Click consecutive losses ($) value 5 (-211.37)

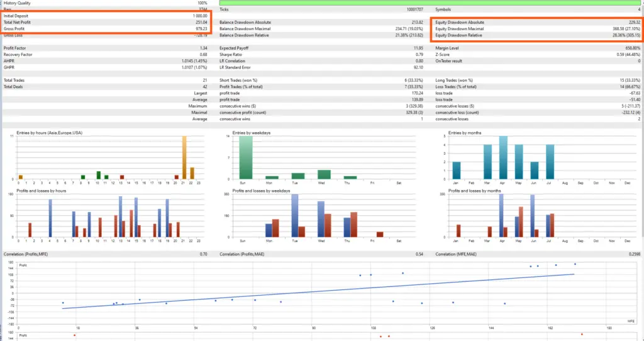pyautogui.click(x=630, y=106)
